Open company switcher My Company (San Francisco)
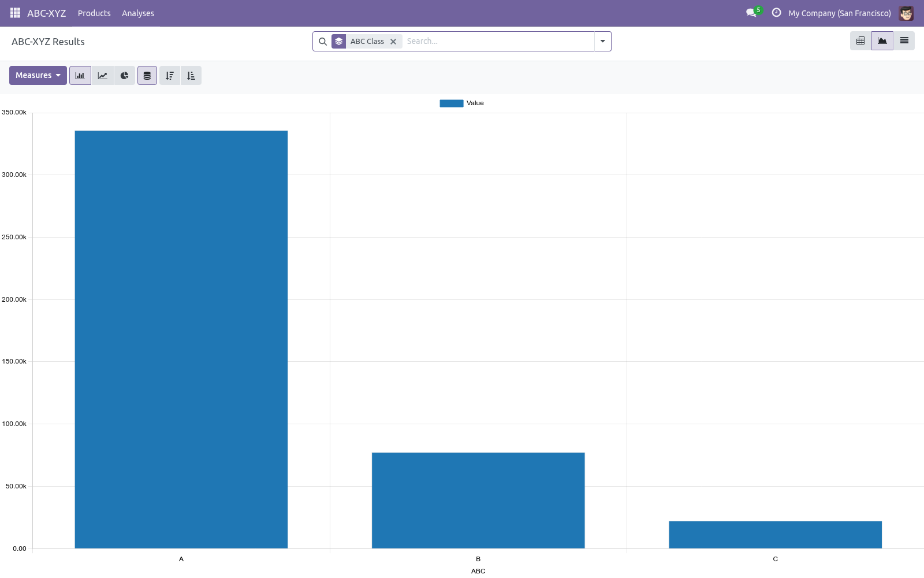Viewport: 924px width, 578px height. point(840,13)
